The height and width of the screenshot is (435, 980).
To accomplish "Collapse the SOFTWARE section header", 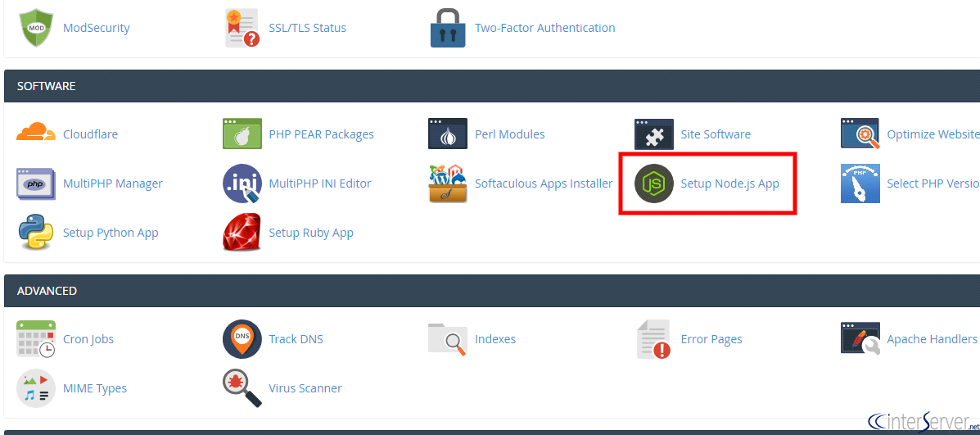I will 492,86.
